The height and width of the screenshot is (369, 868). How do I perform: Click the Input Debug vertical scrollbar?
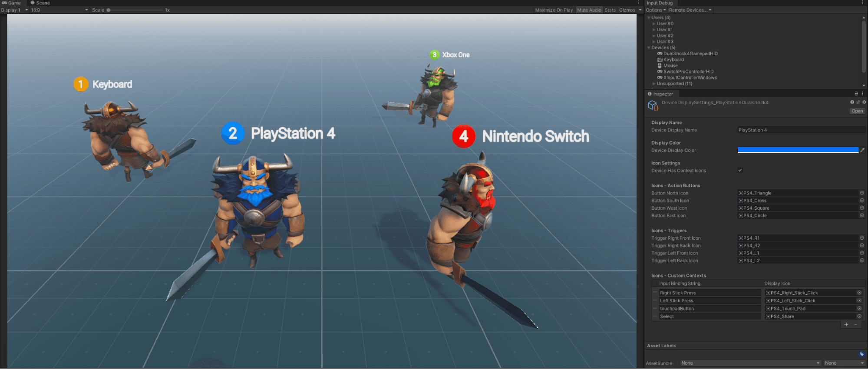[864, 46]
